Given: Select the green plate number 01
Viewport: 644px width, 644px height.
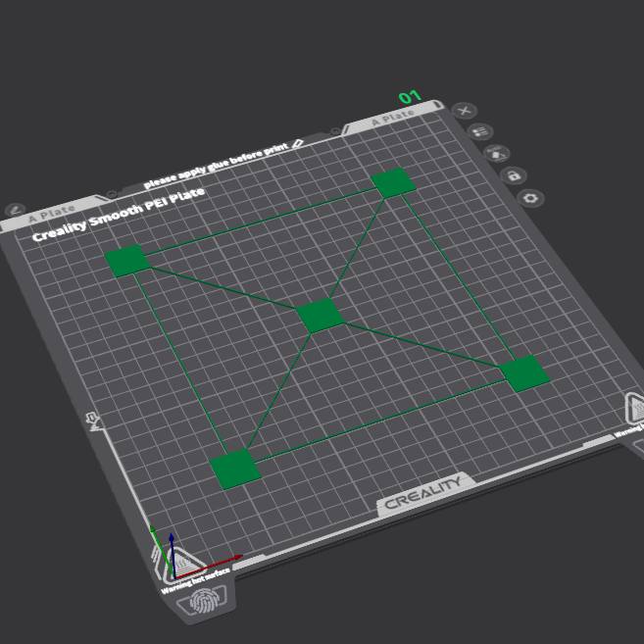Looking at the screenshot, I should tap(410, 97).
